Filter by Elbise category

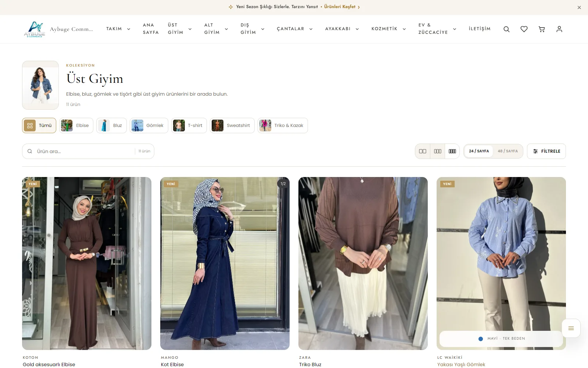(x=76, y=125)
